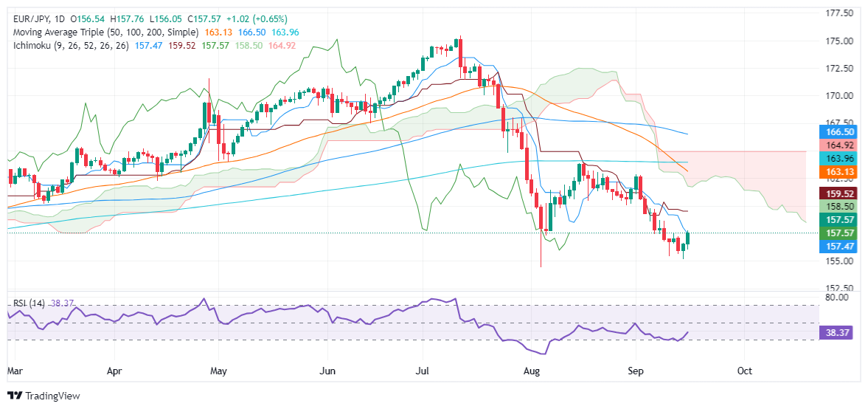Click the latest green candlestick
Screen dimensions: 868x409
pyautogui.click(x=688, y=238)
